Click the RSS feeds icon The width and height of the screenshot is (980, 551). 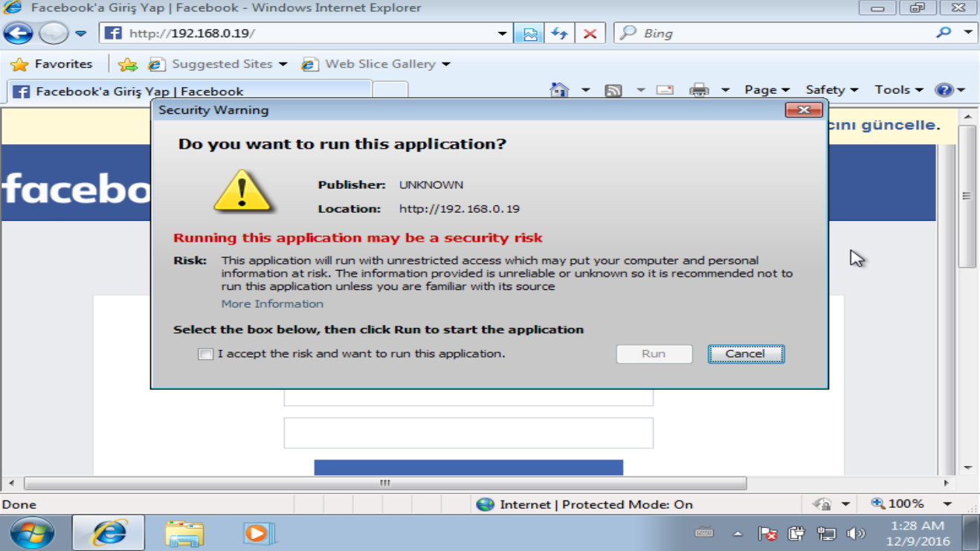613,91
